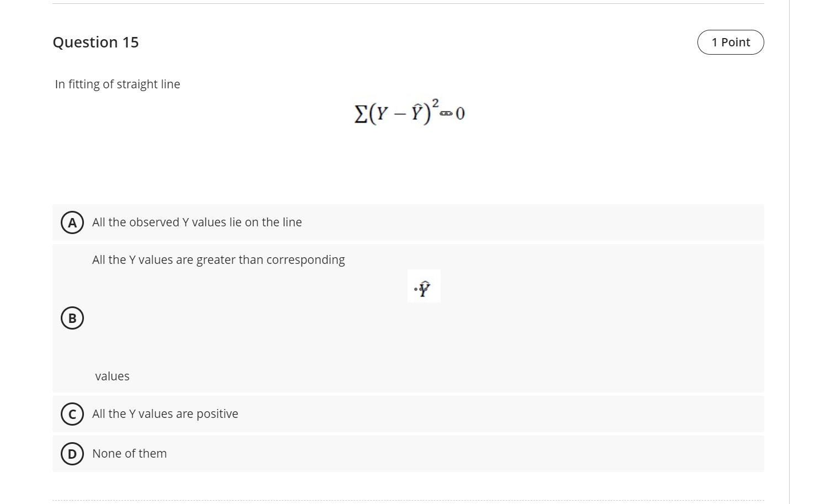825x504 pixels.
Task: Choose answer 'None of them'
Action: 129,453
